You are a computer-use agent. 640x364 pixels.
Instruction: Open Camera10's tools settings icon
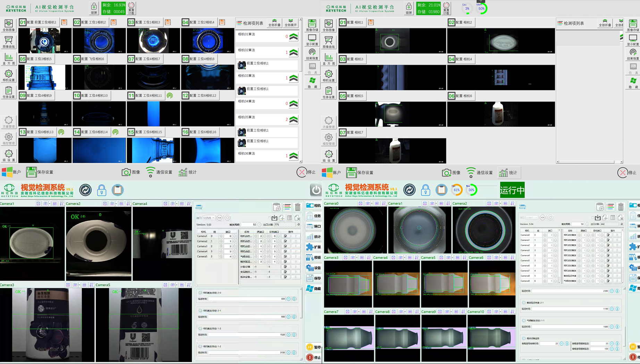[512, 312]
